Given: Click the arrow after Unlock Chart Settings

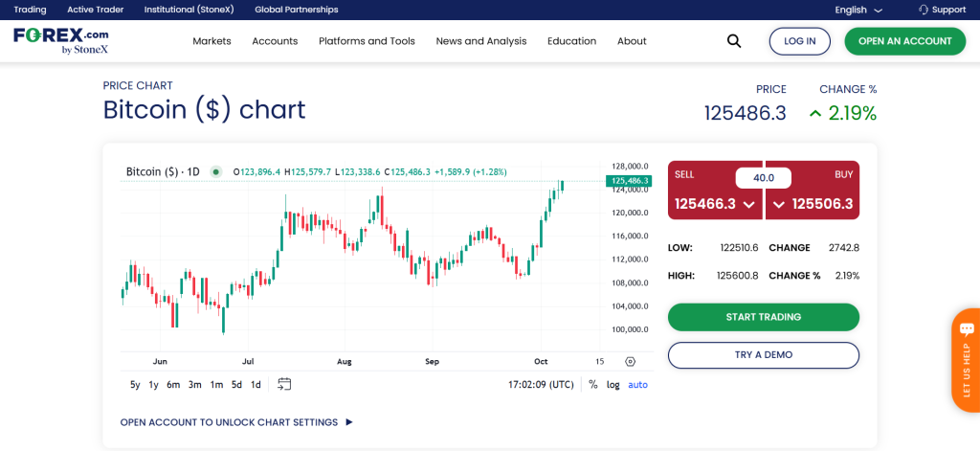Looking at the screenshot, I should [349, 422].
